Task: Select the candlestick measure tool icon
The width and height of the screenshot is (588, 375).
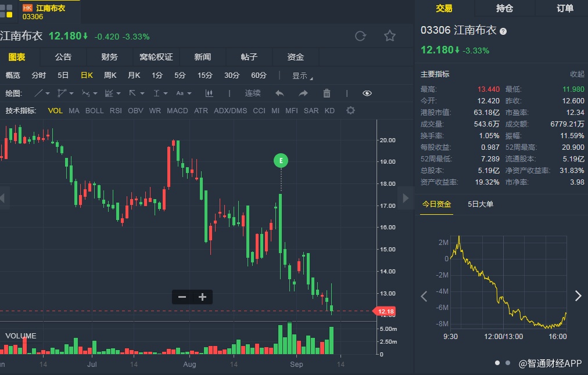Action: [209, 93]
